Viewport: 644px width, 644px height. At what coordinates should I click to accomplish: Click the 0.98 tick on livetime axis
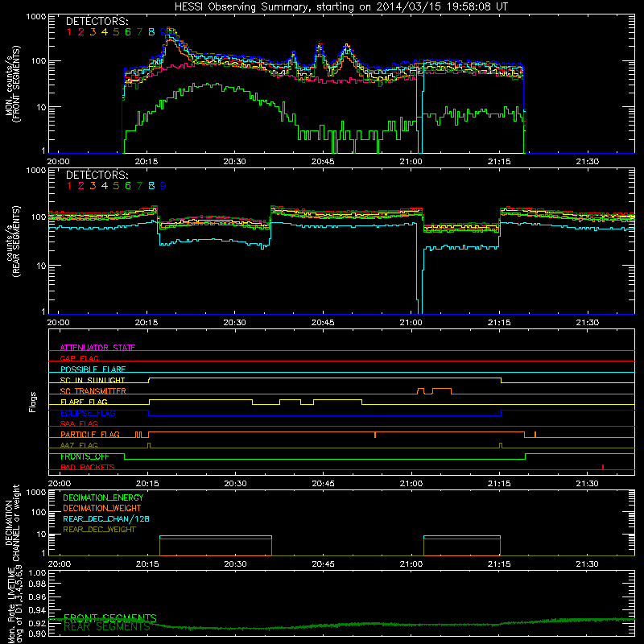coord(37,584)
